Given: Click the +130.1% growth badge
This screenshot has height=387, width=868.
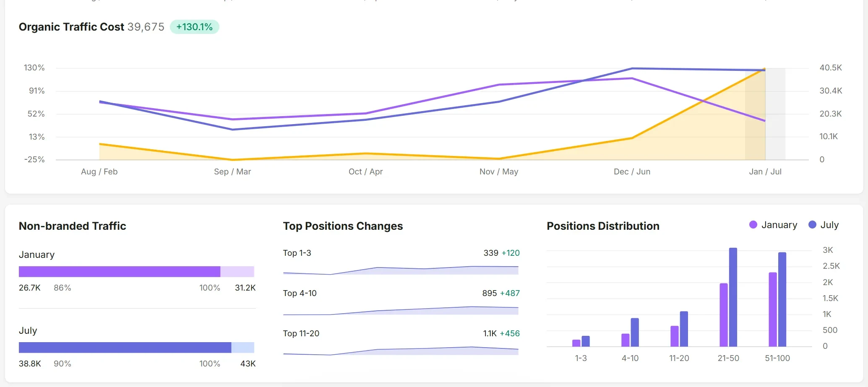Looking at the screenshot, I should coord(194,27).
